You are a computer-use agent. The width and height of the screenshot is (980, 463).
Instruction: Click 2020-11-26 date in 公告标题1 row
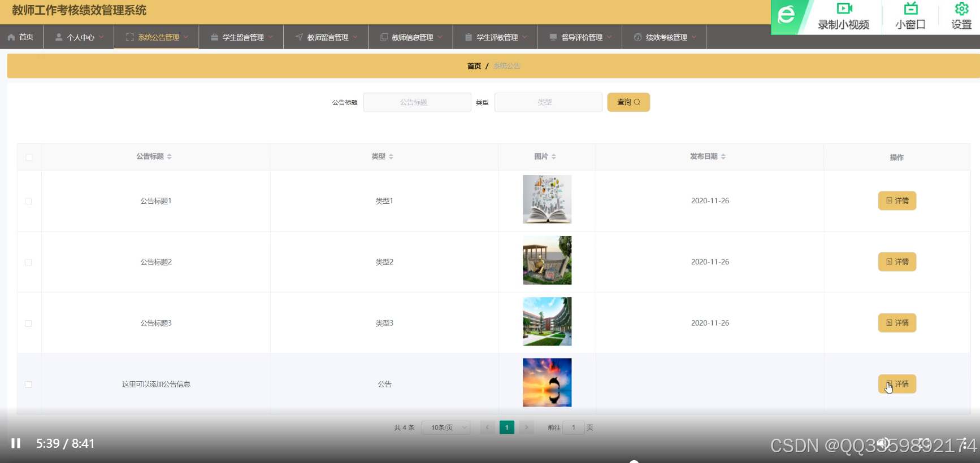click(x=710, y=200)
